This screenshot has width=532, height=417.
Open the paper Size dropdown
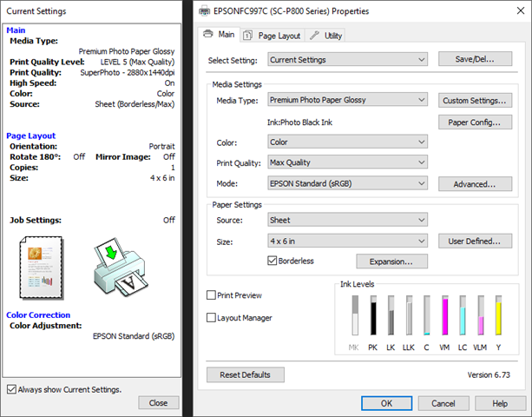tap(347, 242)
